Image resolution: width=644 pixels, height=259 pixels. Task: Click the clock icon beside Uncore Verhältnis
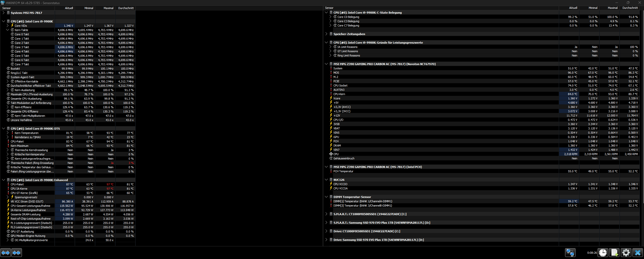(8, 120)
